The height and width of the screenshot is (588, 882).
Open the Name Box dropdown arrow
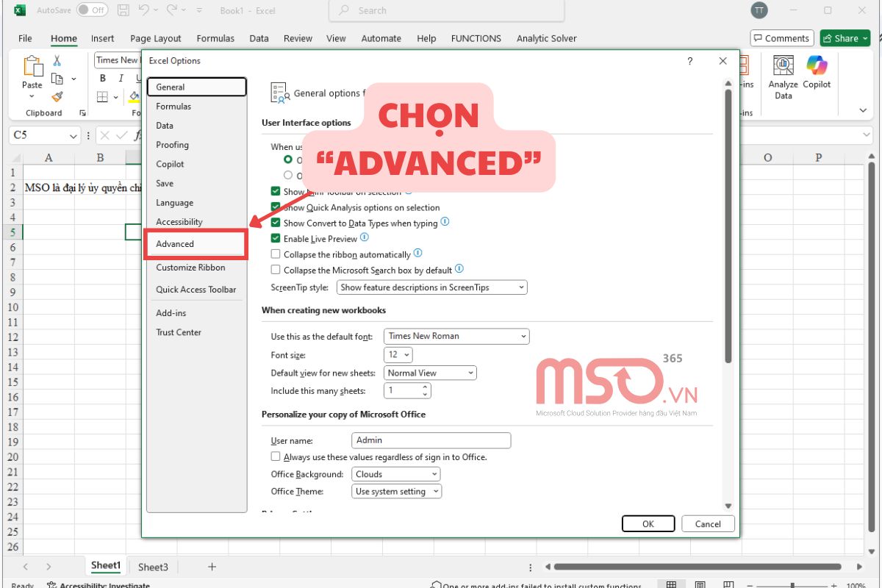[x=73, y=136]
